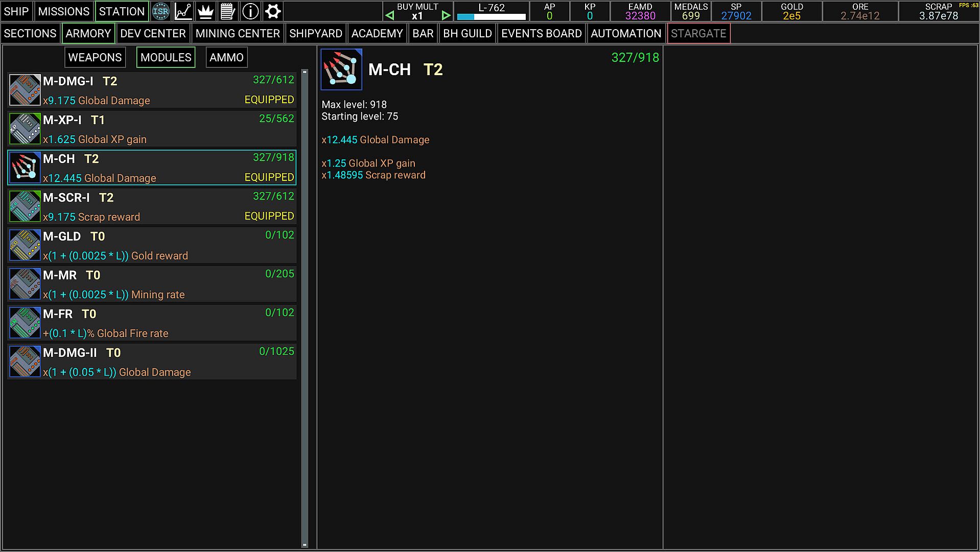The width and height of the screenshot is (980, 552).
Task: Click the M-FR module icon
Action: pos(25,323)
